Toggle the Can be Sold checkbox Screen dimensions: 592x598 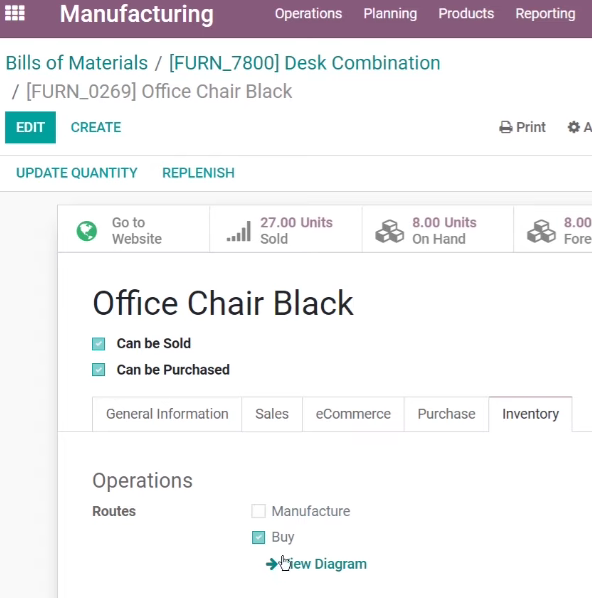click(98, 344)
